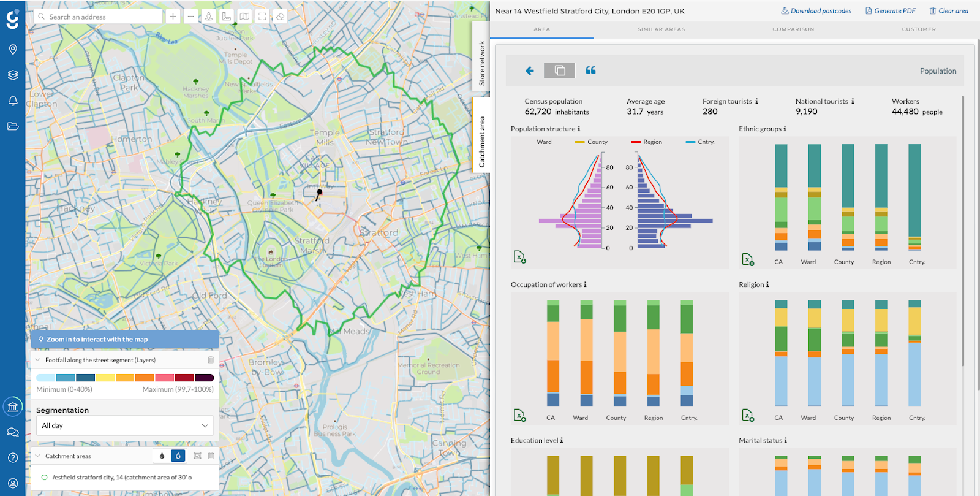Switch to the Comparison tab
Image resolution: width=980 pixels, height=496 pixels.
click(793, 29)
